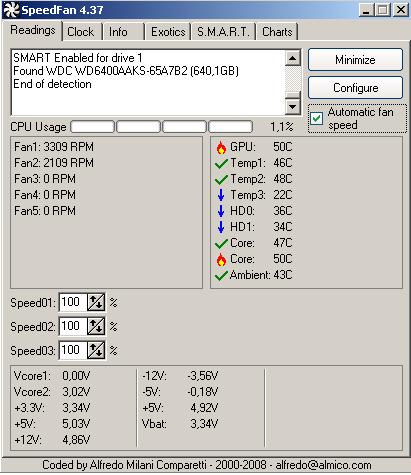This screenshot has width=411, height=475.
Task: Switch to the Readings tab
Action: pos(33,31)
